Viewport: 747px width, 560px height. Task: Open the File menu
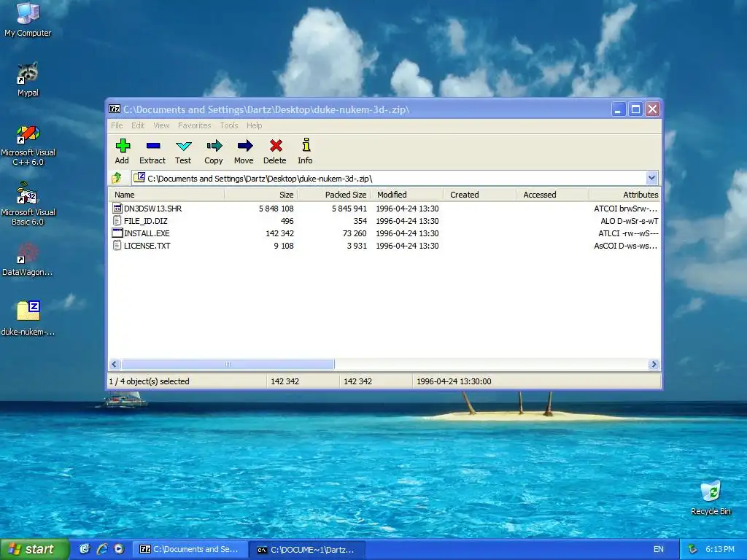tap(117, 125)
